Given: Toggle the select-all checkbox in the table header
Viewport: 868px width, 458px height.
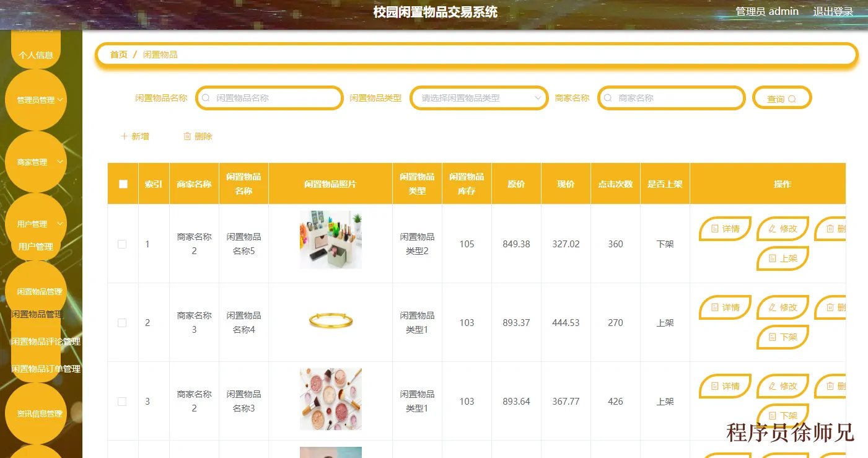Looking at the screenshot, I should 123,184.
